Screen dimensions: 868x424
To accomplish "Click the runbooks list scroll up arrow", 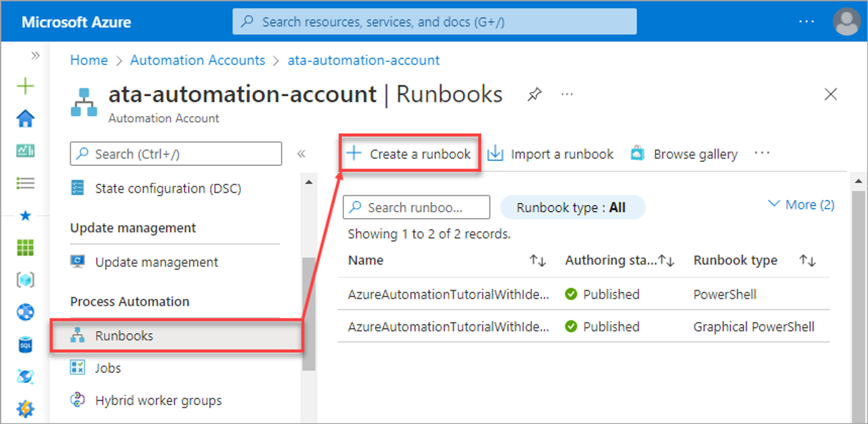I will click(x=858, y=181).
